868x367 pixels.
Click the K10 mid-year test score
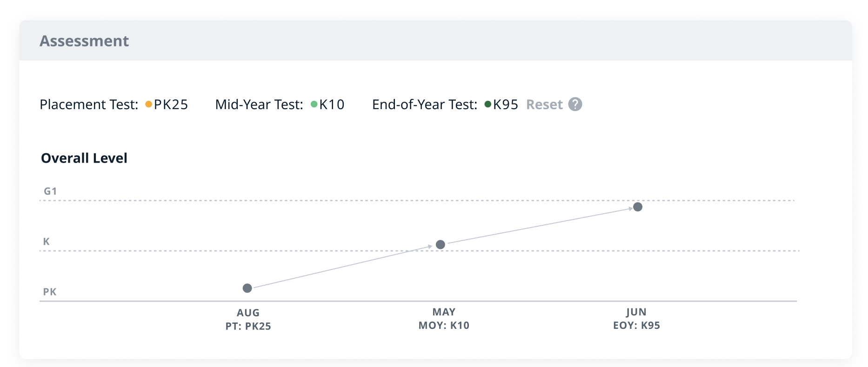[332, 105]
